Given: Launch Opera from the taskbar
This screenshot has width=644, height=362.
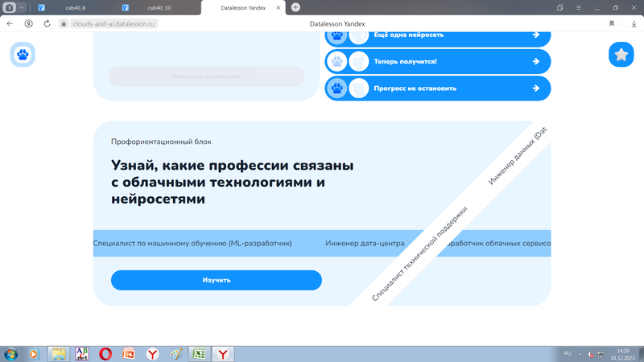Looking at the screenshot, I should [x=105, y=353].
